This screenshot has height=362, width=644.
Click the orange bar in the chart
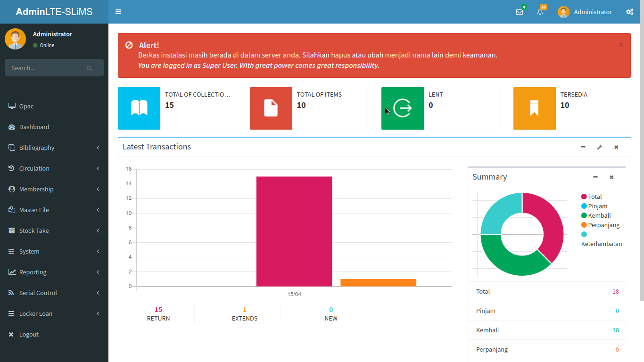pos(378,282)
